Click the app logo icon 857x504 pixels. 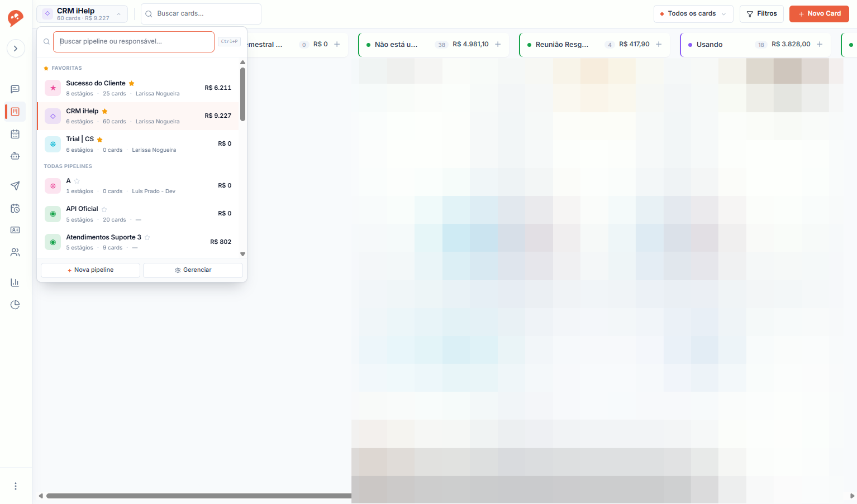[16, 18]
